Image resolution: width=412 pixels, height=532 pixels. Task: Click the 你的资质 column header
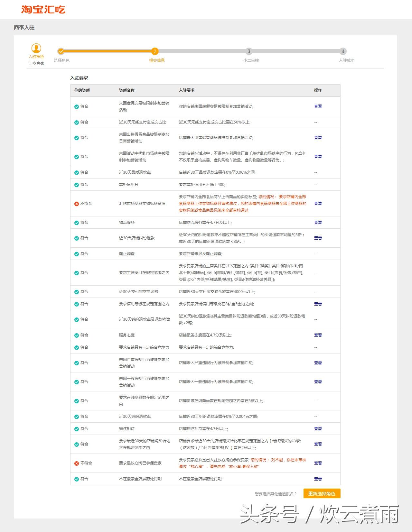82,90
